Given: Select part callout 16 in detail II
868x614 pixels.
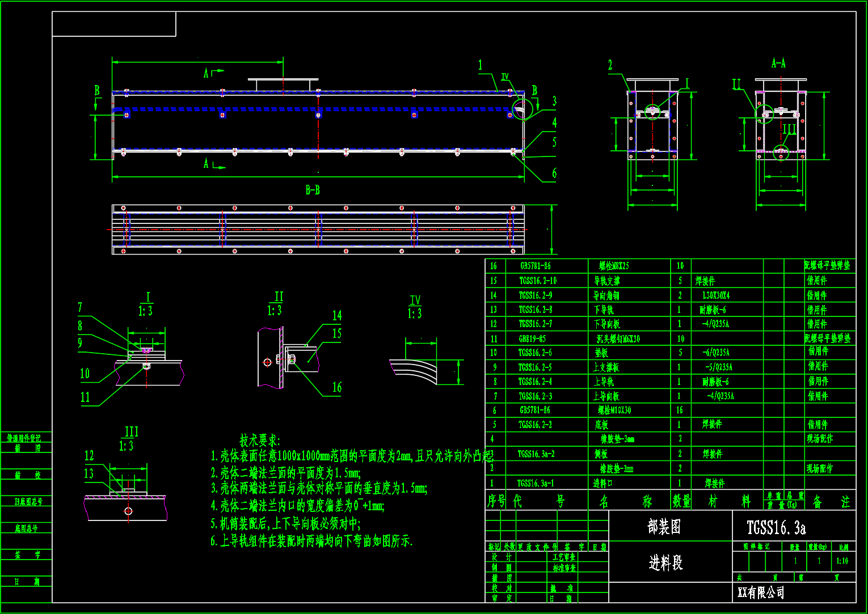Looking at the screenshot, I should pos(337,387).
